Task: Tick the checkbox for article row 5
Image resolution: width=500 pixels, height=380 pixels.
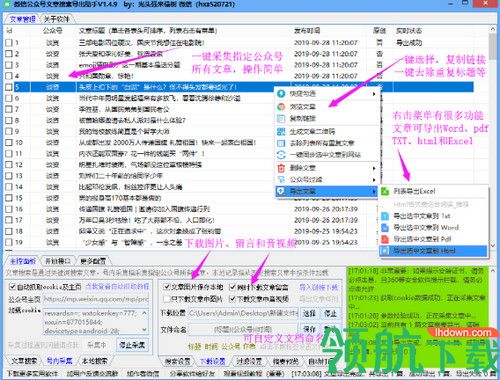Action: (9, 87)
